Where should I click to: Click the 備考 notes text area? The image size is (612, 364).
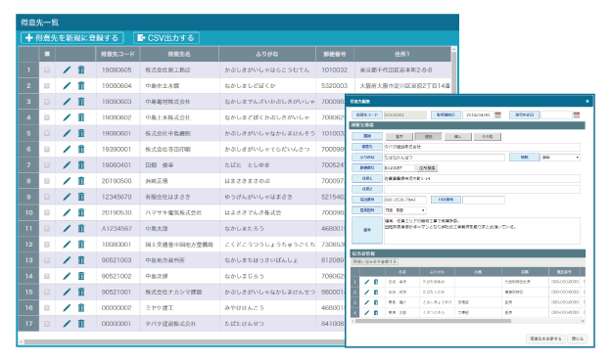click(x=482, y=231)
